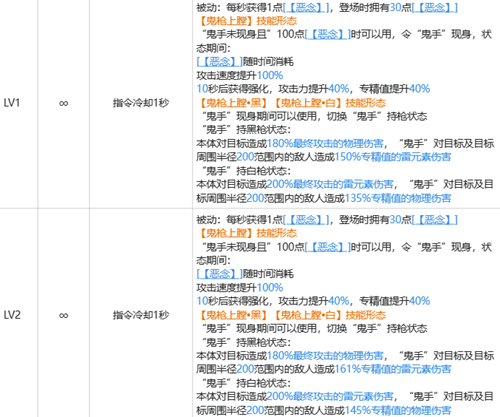Click 200%最终攻击的雷元素伤害 in LV1 row
This screenshot has height=417, width=500.
click(x=330, y=184)
